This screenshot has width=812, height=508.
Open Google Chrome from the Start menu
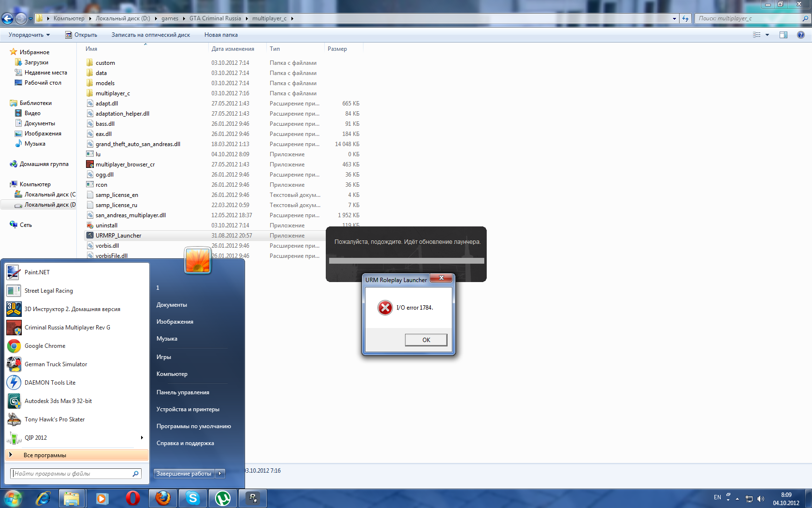(x=76, y=346)
